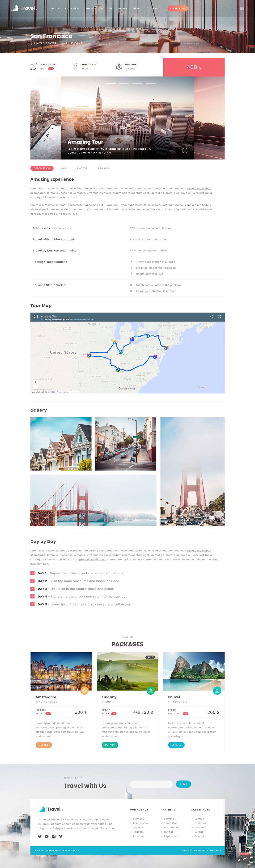Expand the DAY 2 program item
This screenshot has width=255, height=868.
tap(32, 581)
